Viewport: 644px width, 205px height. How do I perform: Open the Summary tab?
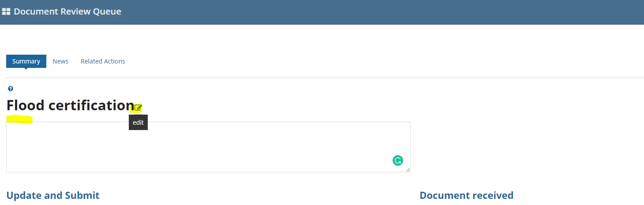pyautogui.click(x=26, y=61)
